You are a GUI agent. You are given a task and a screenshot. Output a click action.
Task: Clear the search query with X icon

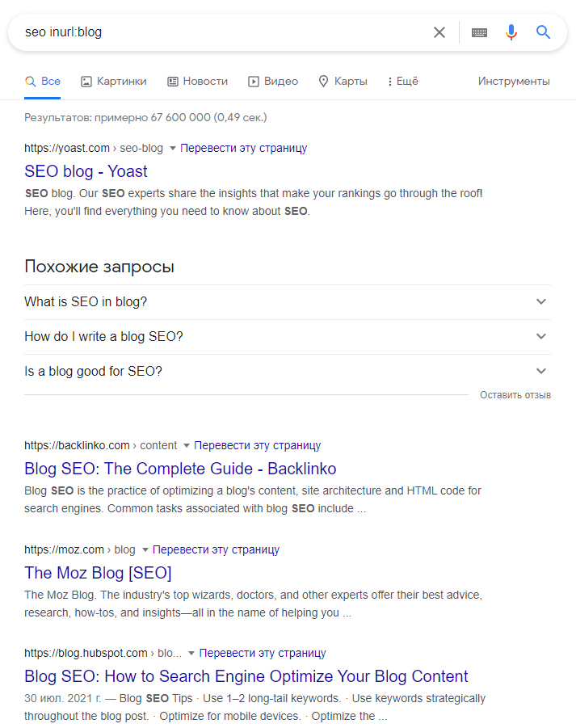(x=439, y=32)
